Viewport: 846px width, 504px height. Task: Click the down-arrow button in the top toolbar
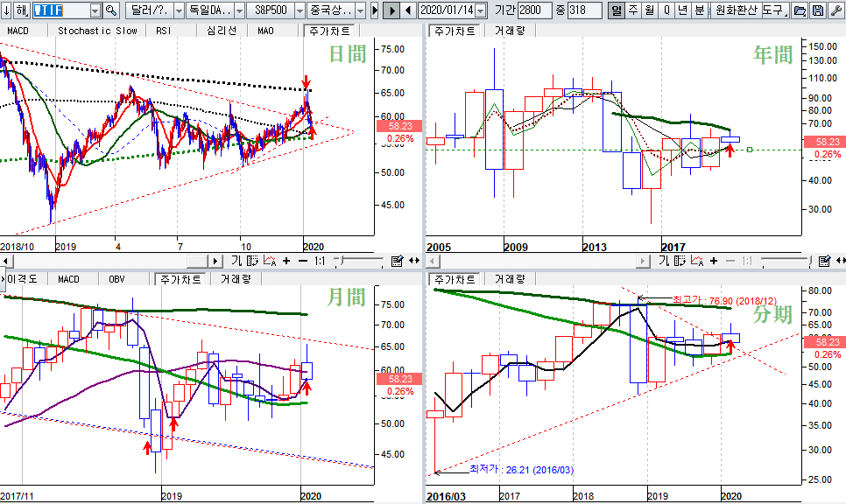pos(6,10)
